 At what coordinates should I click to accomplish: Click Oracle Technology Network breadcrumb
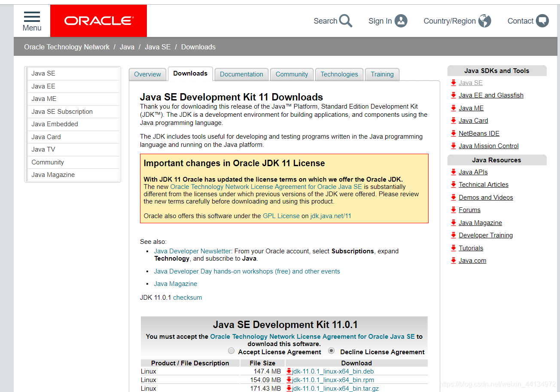pyautogui.click(x=67, y=47)
